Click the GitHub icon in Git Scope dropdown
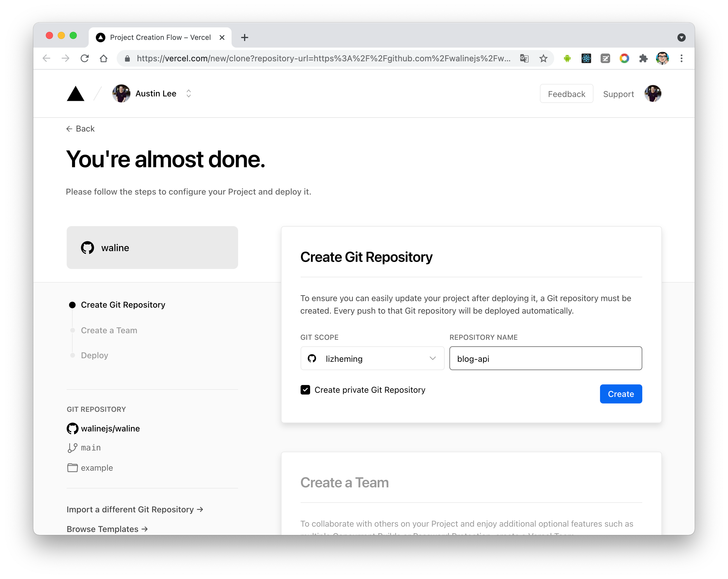The image size is (728, 579). (x=314, y=359)
